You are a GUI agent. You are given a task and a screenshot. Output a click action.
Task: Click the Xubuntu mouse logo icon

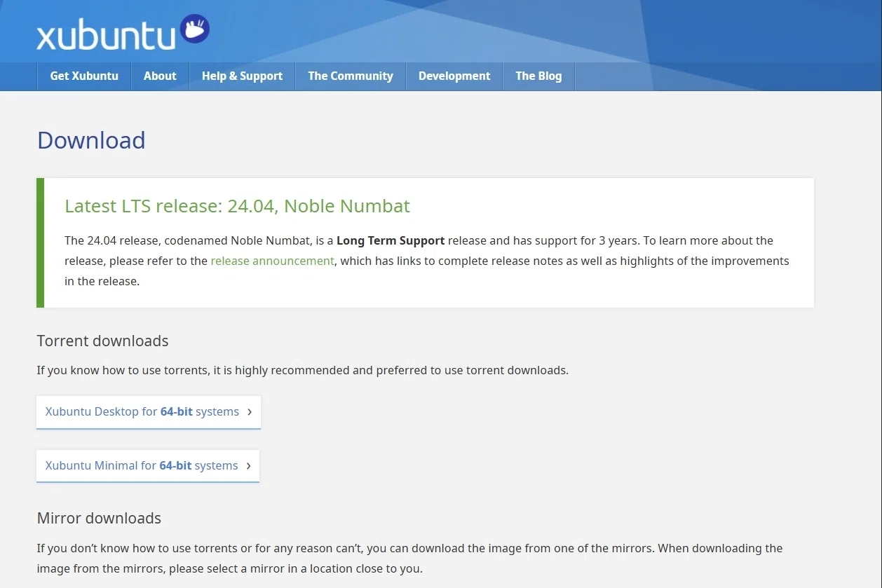tap(195, 29)
